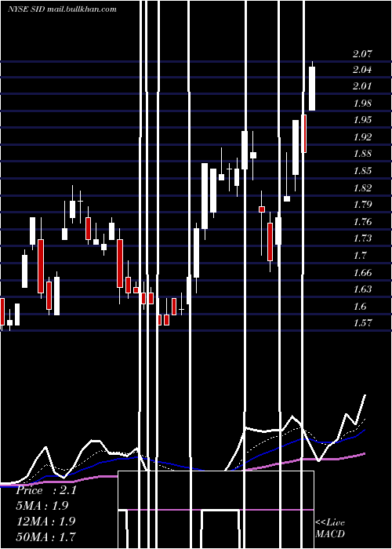Click the <<Live MACD label

pos(330,528)
